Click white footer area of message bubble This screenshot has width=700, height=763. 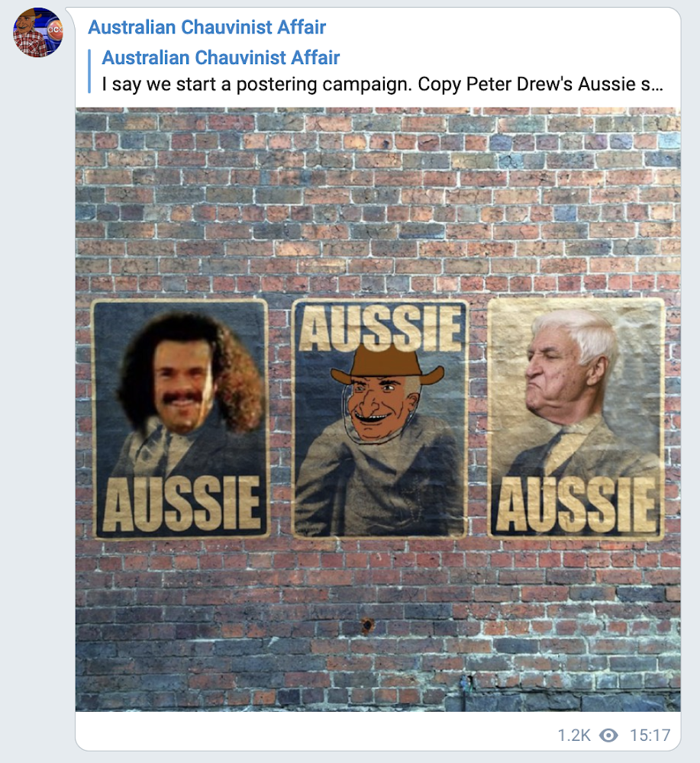316,731
